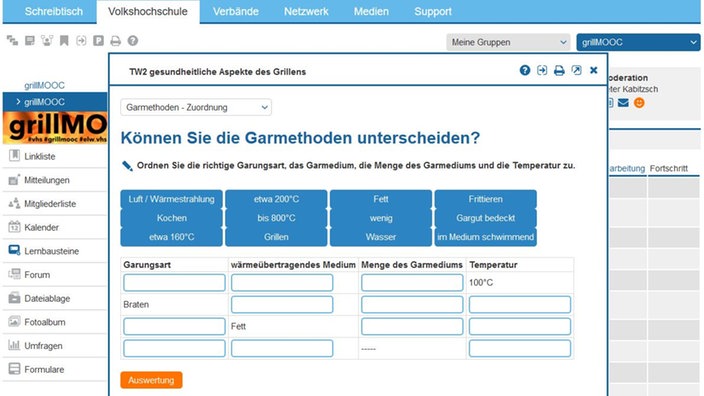Click the members group toolbar icon
Image resolution: width=704 pixels, height=396 pixels.
tap(47, 41)
